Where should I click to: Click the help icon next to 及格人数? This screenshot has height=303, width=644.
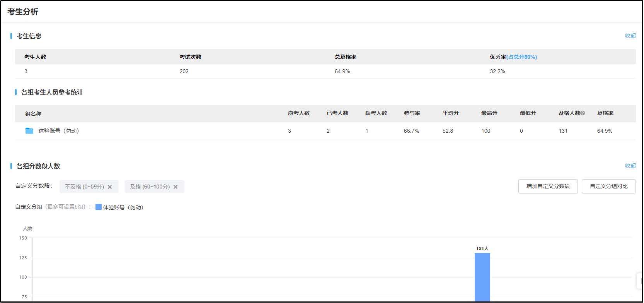tap(583, 113)
